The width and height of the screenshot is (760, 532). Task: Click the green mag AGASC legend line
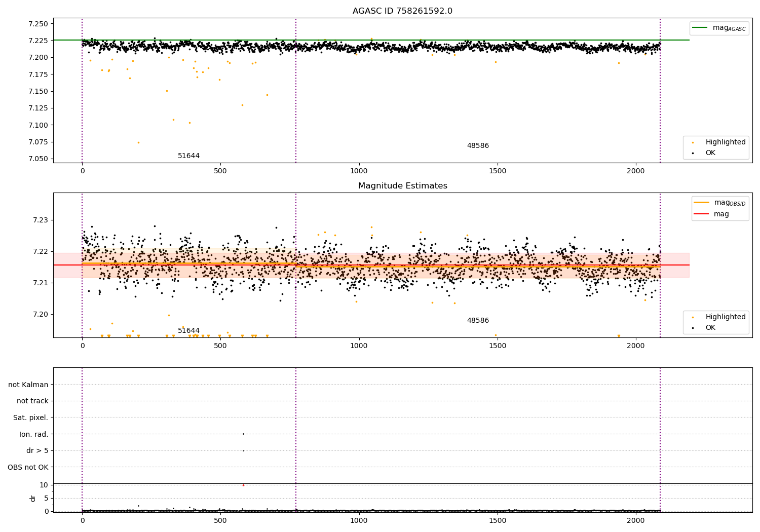point(700,28)
